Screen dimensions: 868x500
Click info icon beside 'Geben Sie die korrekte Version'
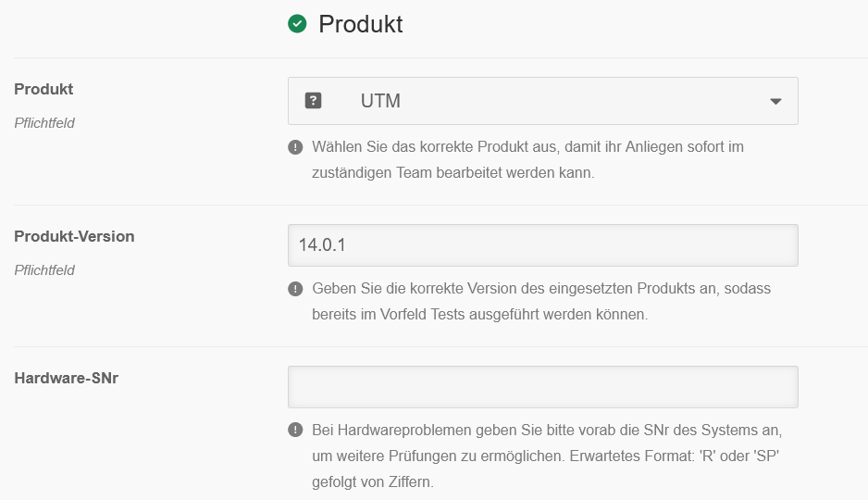click(295, 289)
